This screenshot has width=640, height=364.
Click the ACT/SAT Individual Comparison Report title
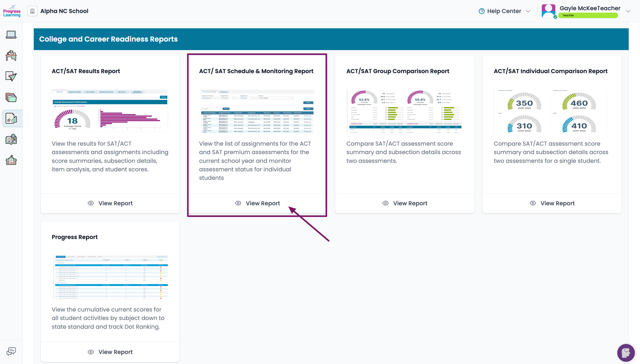(x=551, y=71)
